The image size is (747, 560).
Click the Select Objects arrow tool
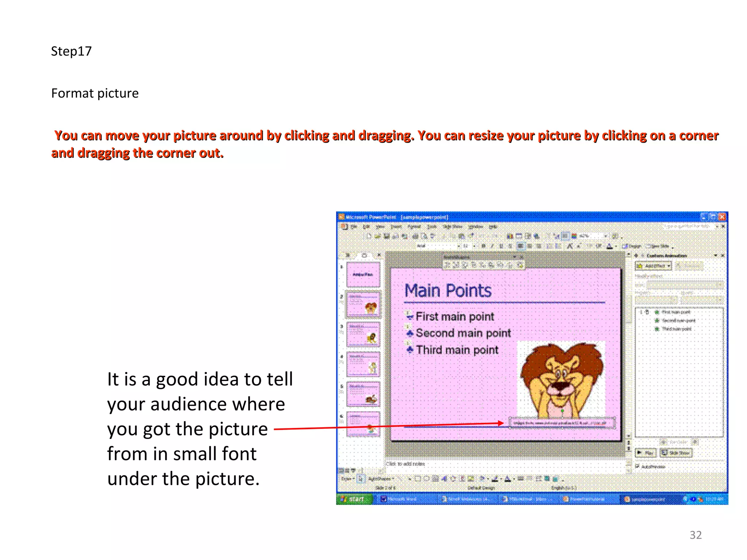tap(361, 479)
